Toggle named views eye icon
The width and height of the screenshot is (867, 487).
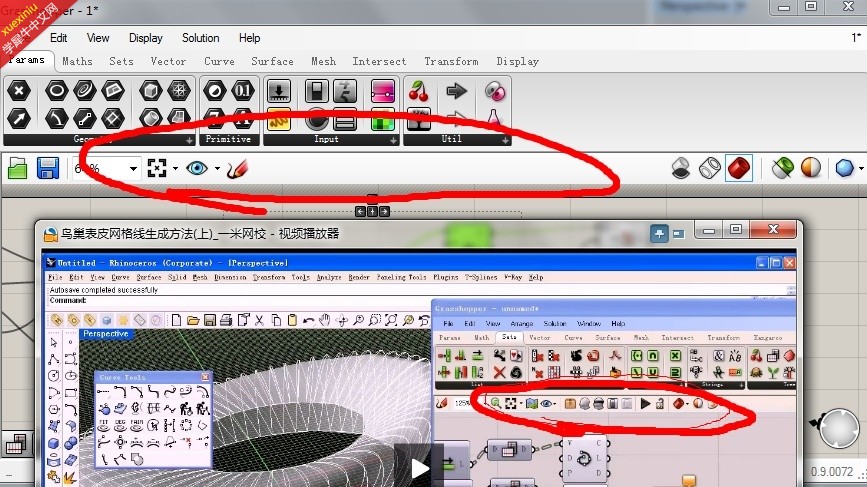coord(197,167)
